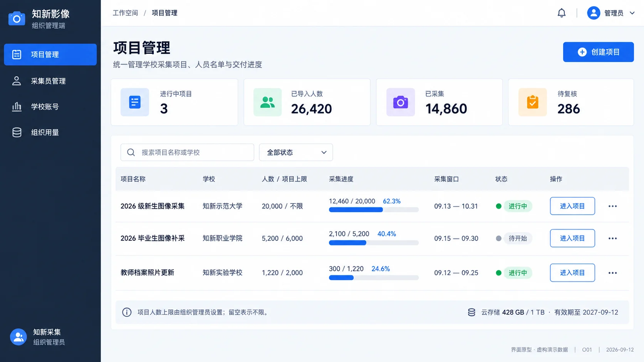Screen dimensions: 644x362
Task: Click the 24.6% progress bar
Action: (x=374, y=278)
